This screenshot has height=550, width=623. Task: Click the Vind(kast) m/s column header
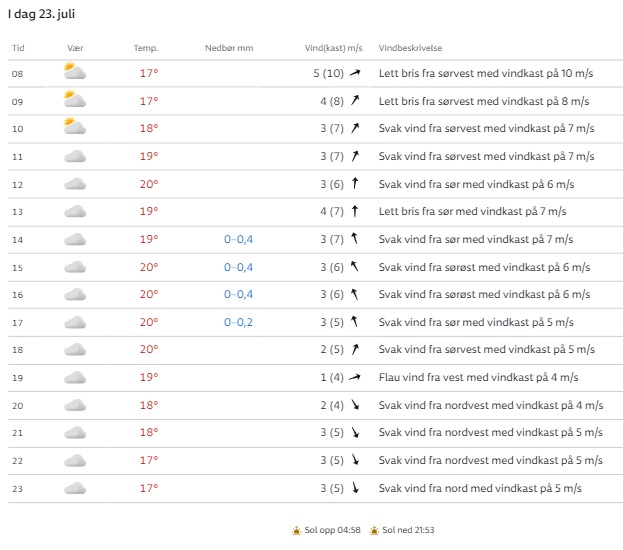333,48
